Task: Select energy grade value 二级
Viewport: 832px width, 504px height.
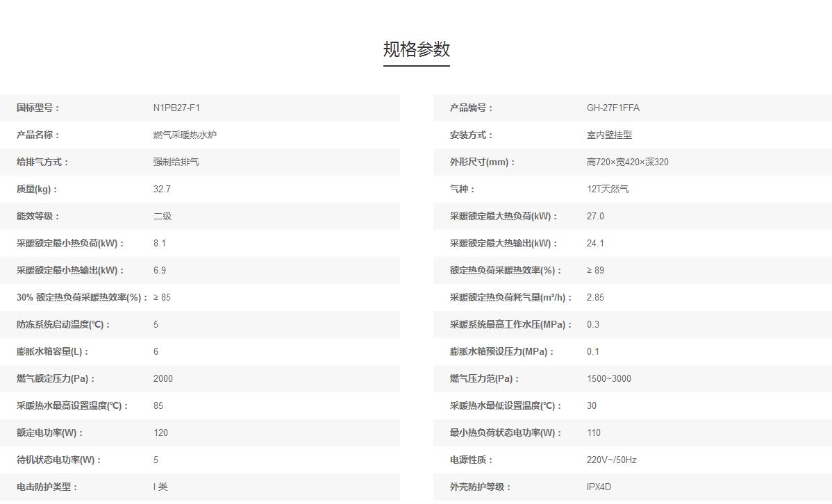Action: click(x=163, y=216)
